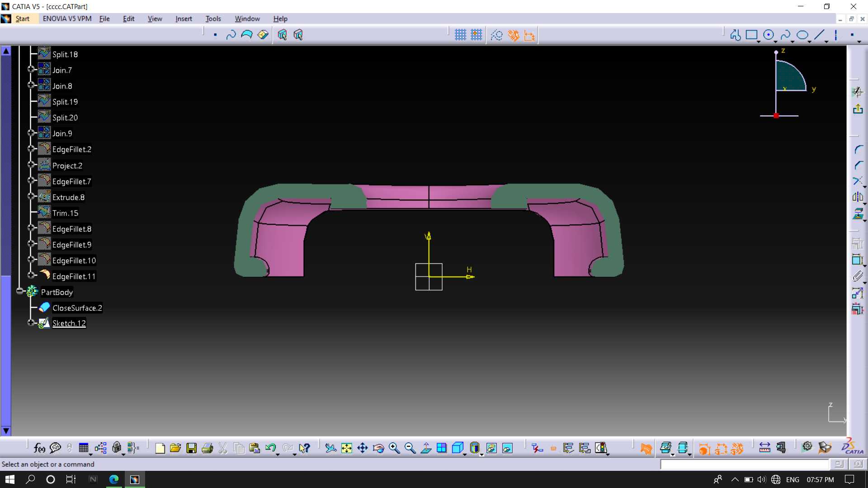The width and height of the screenshot is (868, 488).
Task: Click the Isometric View cube icon
Action: click(458, 448)
